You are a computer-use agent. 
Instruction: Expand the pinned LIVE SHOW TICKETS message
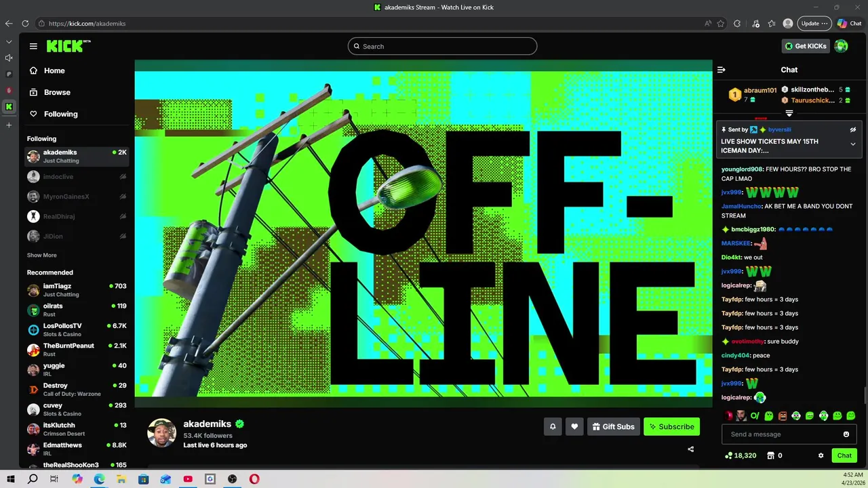pos(853,144)
